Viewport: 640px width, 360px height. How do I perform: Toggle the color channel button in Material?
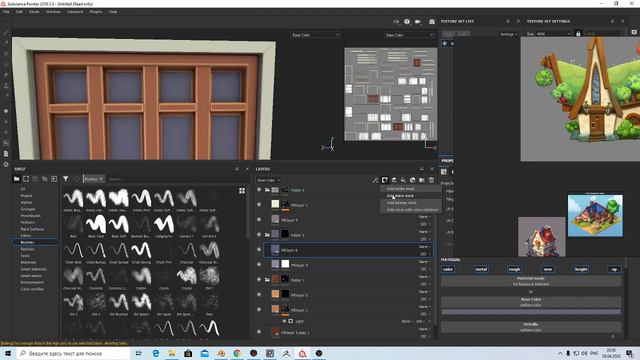448,269
